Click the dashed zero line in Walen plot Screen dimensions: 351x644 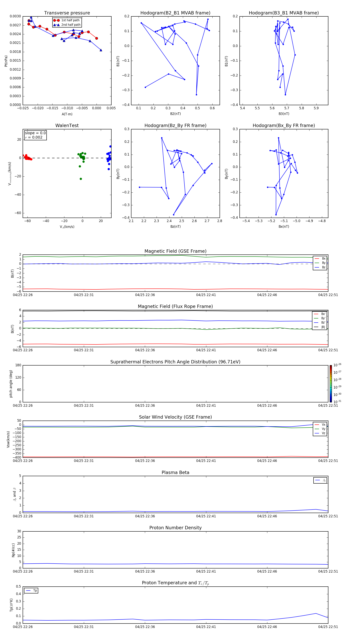(67, 158)
